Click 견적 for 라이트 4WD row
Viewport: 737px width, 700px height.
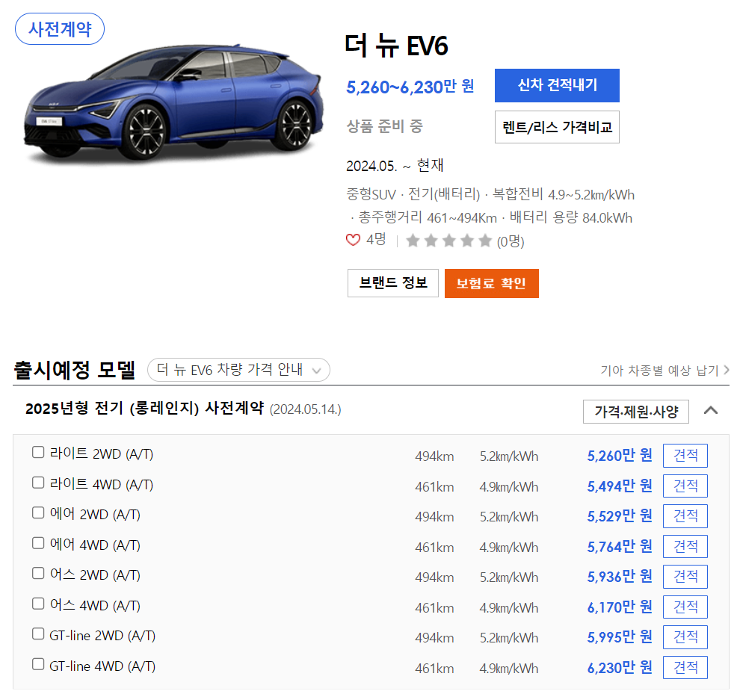pos(685,486)
